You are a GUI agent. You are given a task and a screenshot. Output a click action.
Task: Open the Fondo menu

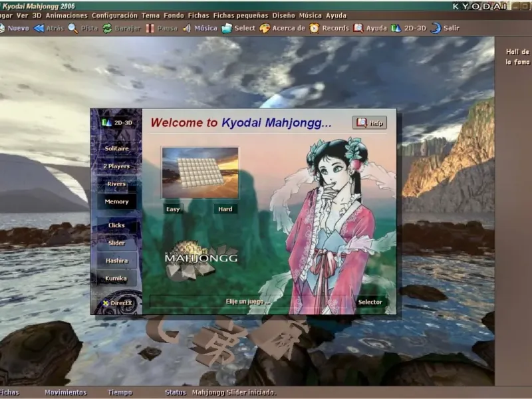click(x=174, y=15)
